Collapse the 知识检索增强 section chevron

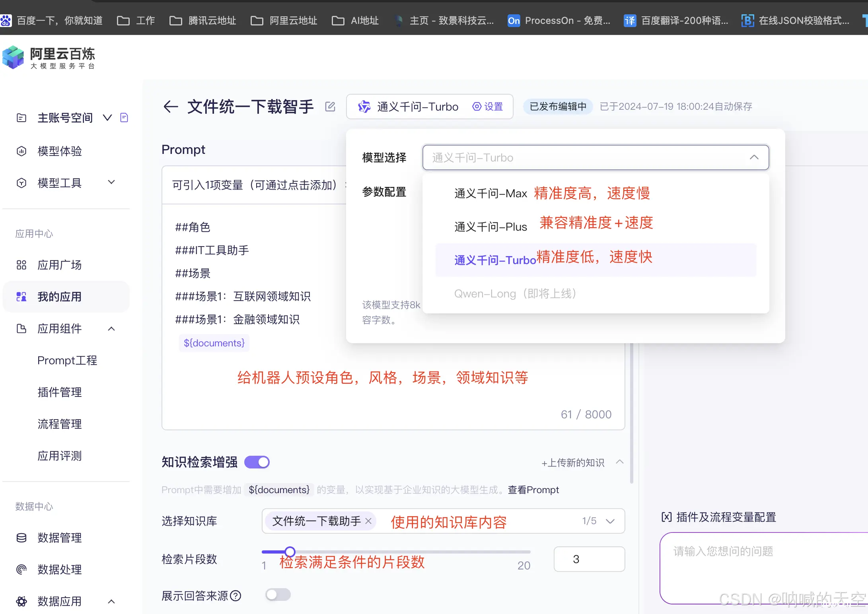620,462
